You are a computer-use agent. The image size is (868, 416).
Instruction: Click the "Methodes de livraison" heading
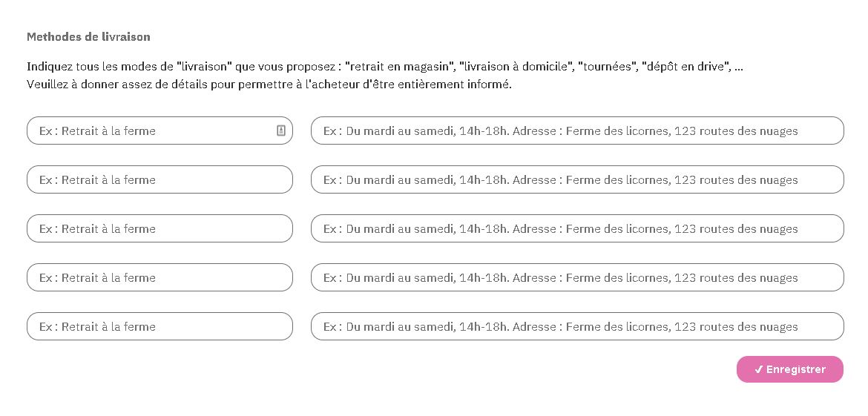pyautogui.click(x=88, y=36)
